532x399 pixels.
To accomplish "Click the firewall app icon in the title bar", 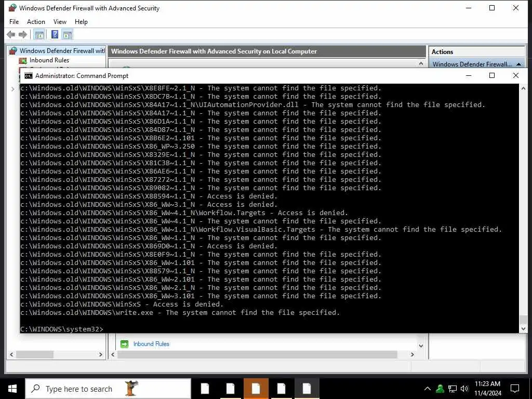I will (x=12, y=8).
